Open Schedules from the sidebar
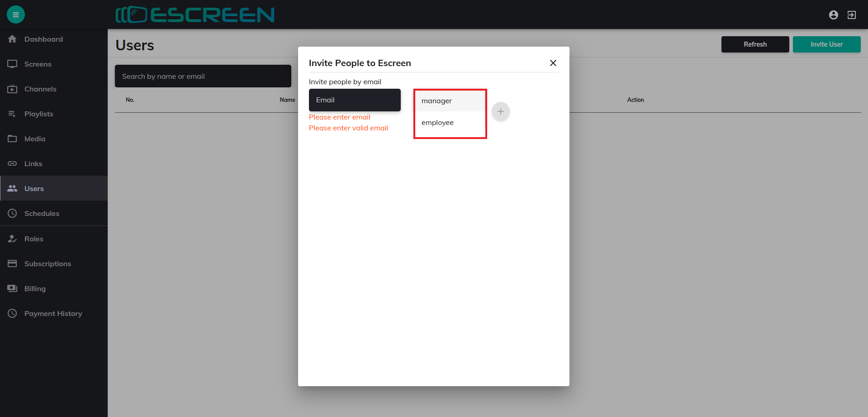This screenshot has width=868, height=417. [x=42, y=214]
